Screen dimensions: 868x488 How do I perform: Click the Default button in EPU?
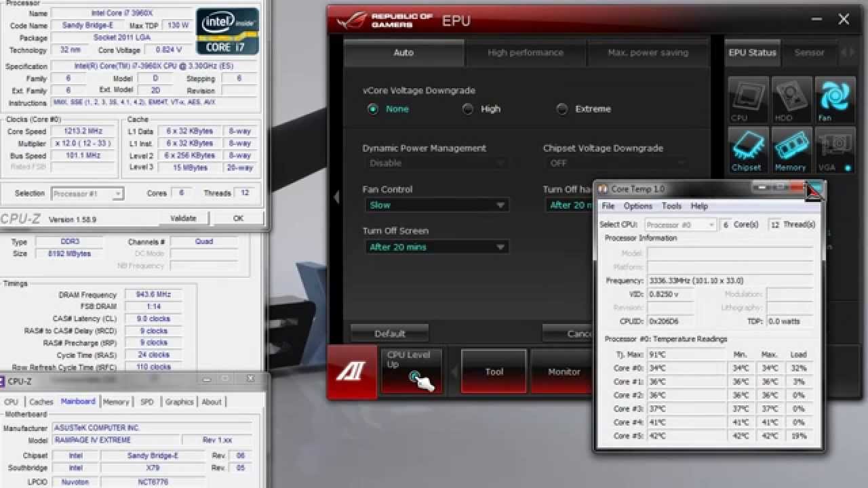[389, 333]
